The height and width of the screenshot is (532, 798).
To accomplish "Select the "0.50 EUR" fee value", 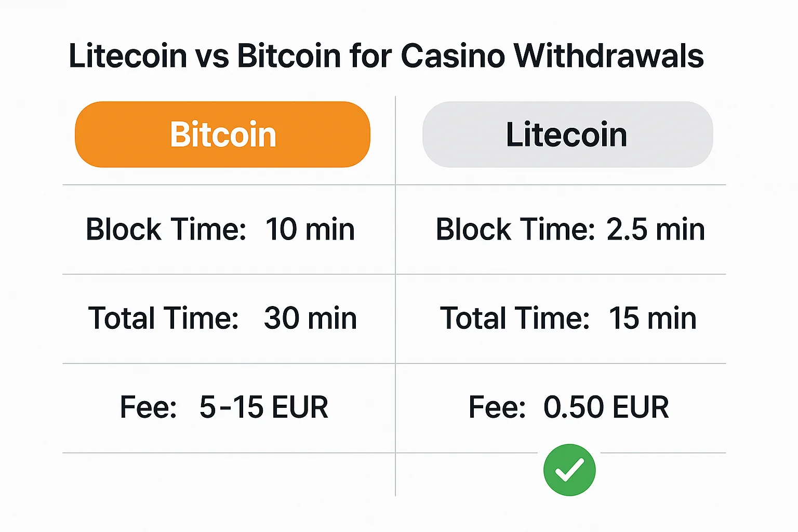I will pyautogui.click(x=606, y=407).
